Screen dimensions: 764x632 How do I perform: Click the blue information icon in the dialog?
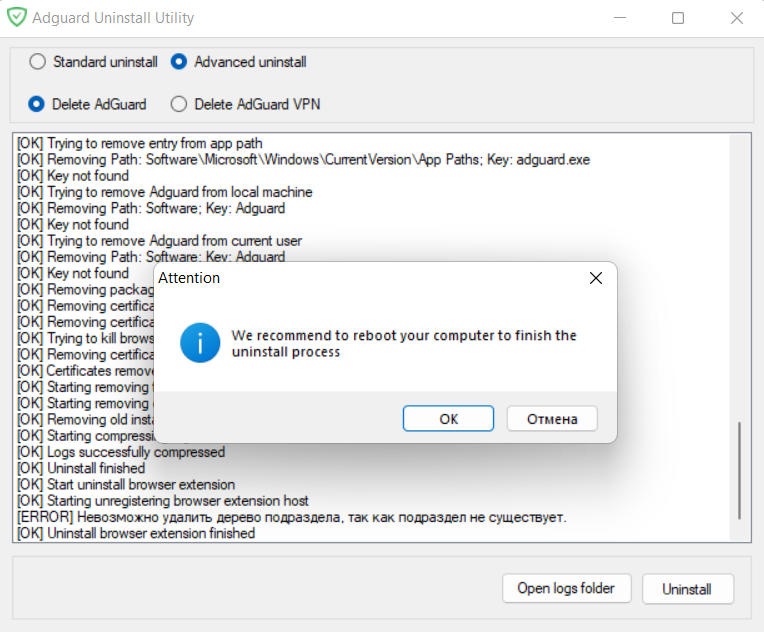pos(200,343)
